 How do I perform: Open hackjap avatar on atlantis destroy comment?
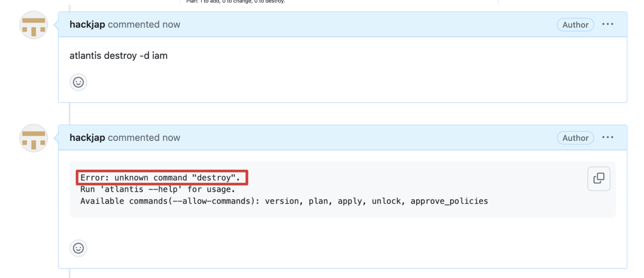click(34, 25)
